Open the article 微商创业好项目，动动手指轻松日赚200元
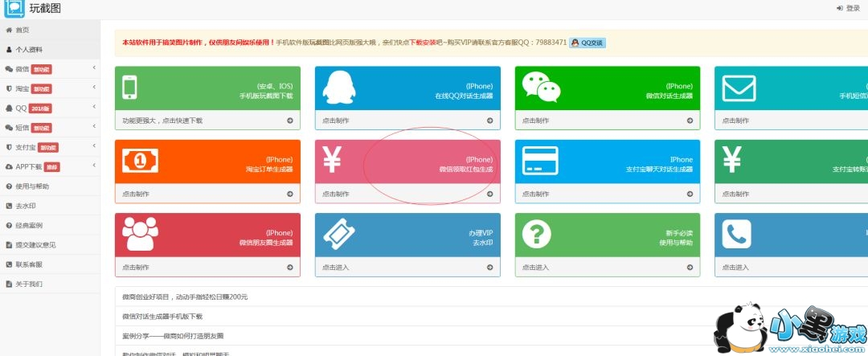This screenshot has height=356, width=868. pyautogui.click(x=185, y=297)
